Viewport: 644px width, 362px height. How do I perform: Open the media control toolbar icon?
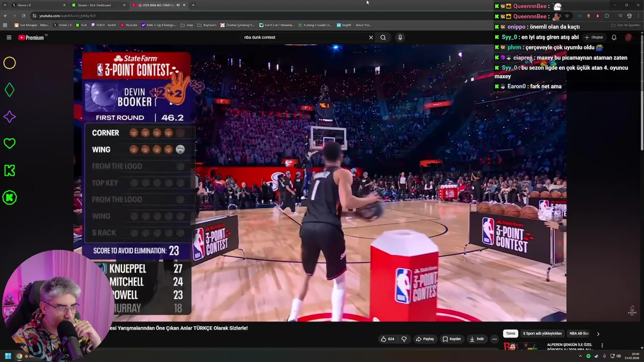(620, 16)
